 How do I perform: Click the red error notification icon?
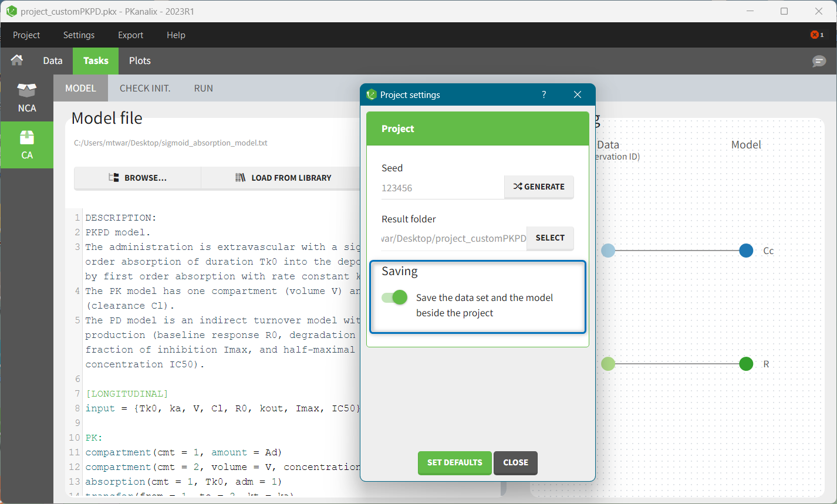(x=816, y=35)
